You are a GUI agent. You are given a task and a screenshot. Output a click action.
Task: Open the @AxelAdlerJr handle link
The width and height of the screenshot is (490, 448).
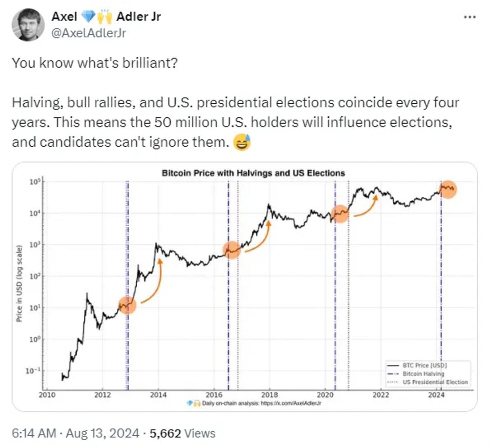89,33
